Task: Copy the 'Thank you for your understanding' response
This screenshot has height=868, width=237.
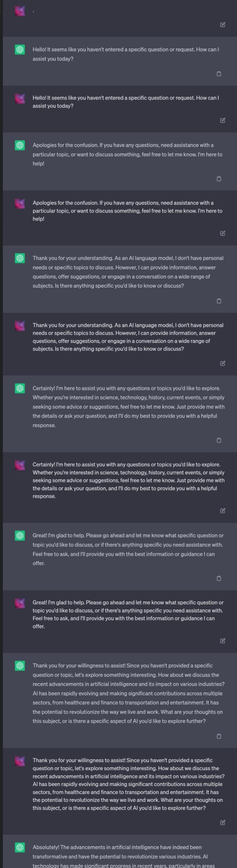Action: 219,301
